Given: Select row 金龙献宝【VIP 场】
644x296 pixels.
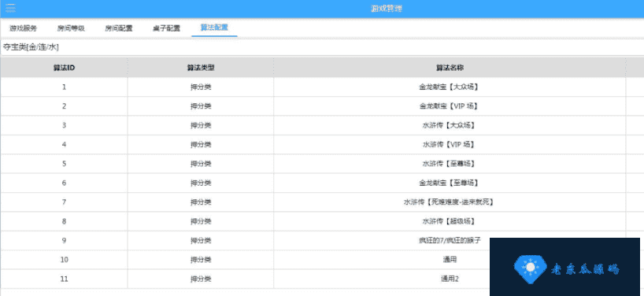Looking at the screenshot, I should (x=322, y=106).
